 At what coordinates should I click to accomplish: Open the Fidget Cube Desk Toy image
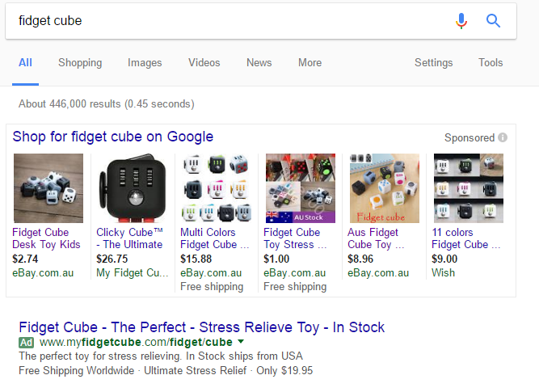(48, 188)
